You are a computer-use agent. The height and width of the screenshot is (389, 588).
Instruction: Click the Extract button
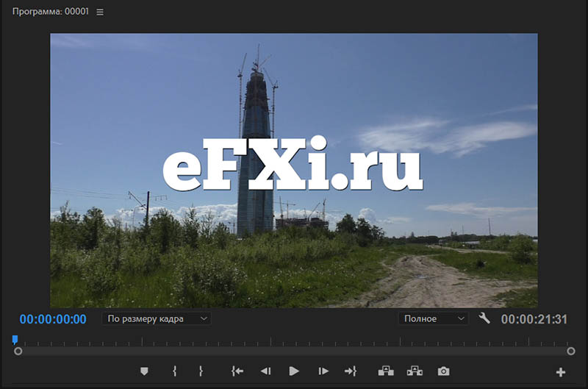coord(415,371)
